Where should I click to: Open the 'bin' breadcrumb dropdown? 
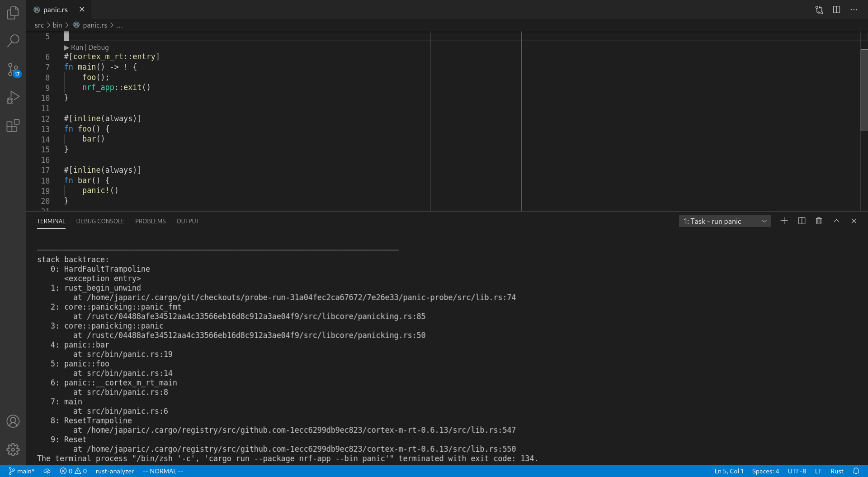tap(57, 25)
